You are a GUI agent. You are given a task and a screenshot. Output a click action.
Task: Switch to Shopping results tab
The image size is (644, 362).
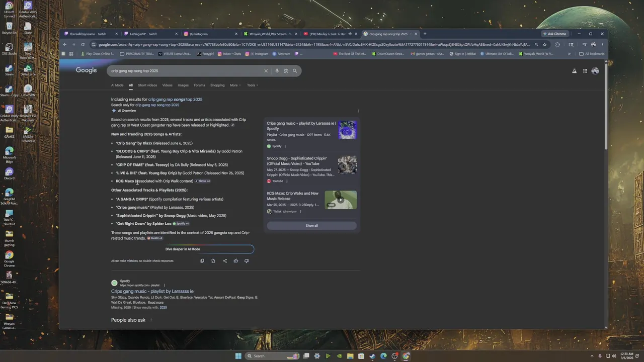(217, 85)
